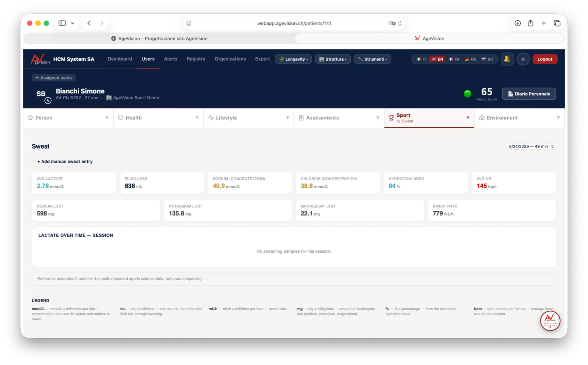Expand the Health section tab
Viewport: 588px width, 365px height.
[x=158, y=118]
